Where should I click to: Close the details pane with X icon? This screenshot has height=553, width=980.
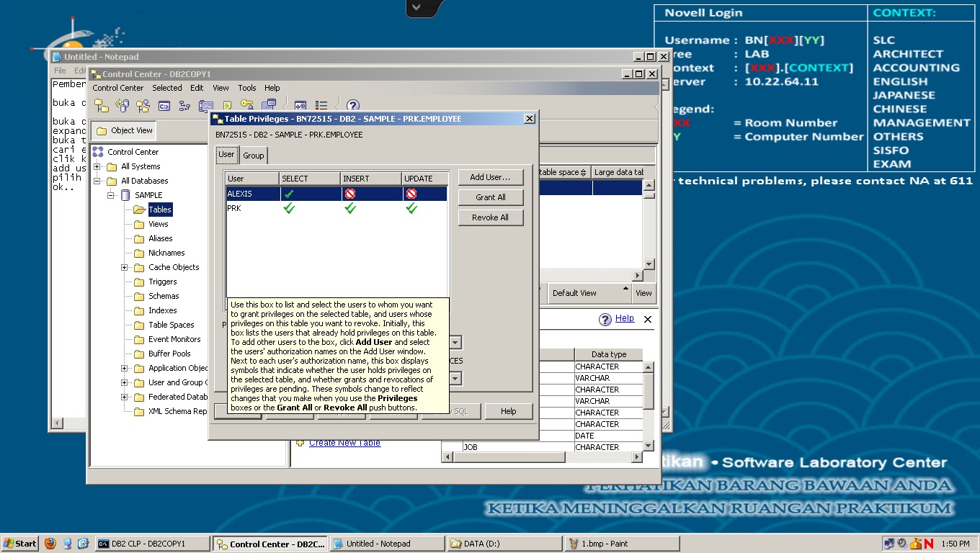coord(647,319)
